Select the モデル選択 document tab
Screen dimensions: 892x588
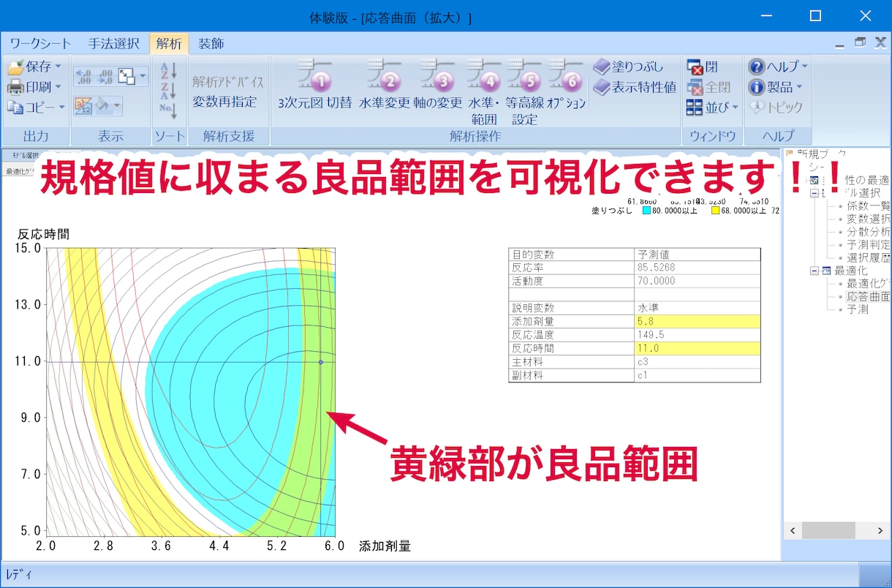tap(25, 155)
